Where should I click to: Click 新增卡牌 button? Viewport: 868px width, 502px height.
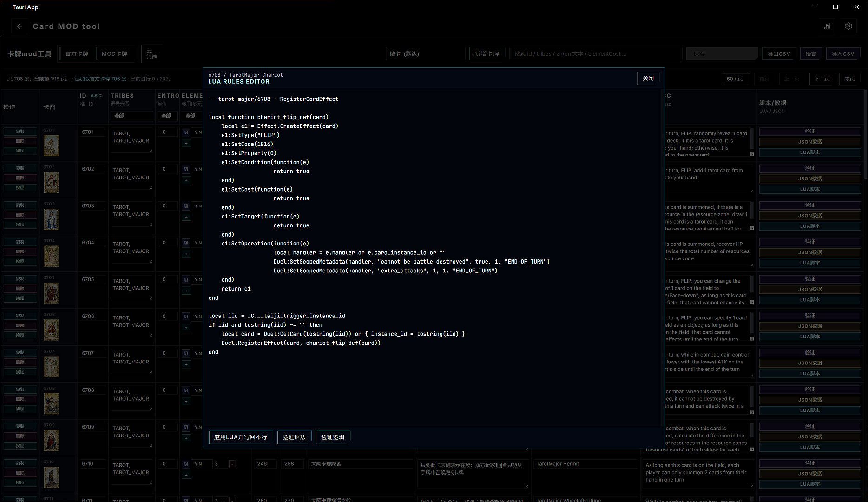[x=487, y=53]
